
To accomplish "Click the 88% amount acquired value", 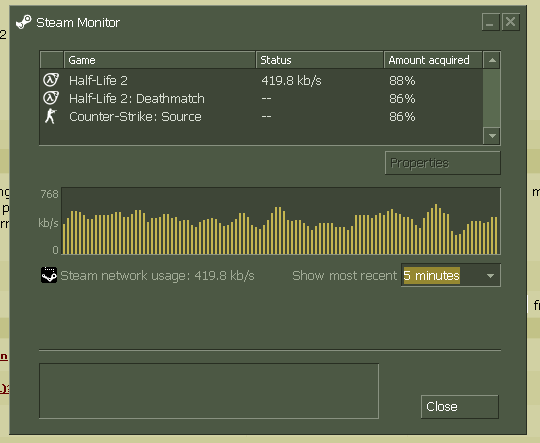I will coord(402,81).
